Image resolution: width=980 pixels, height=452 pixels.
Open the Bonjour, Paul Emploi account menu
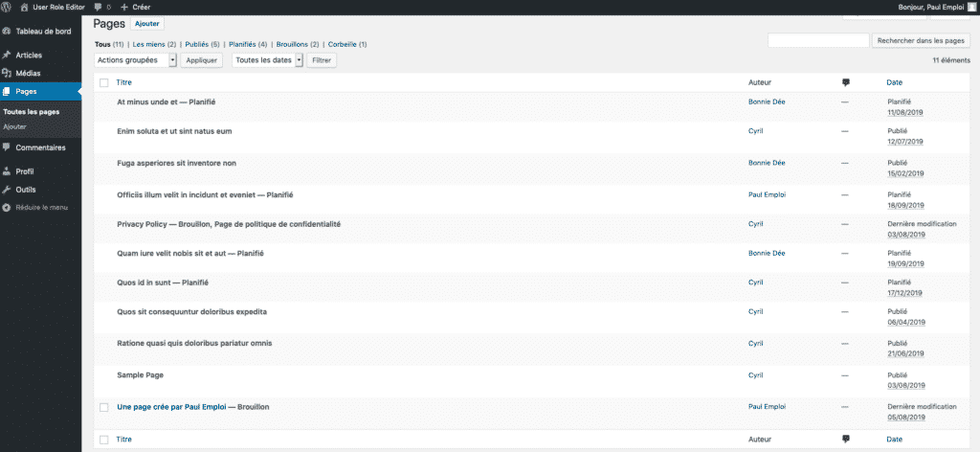coord(934,7)
